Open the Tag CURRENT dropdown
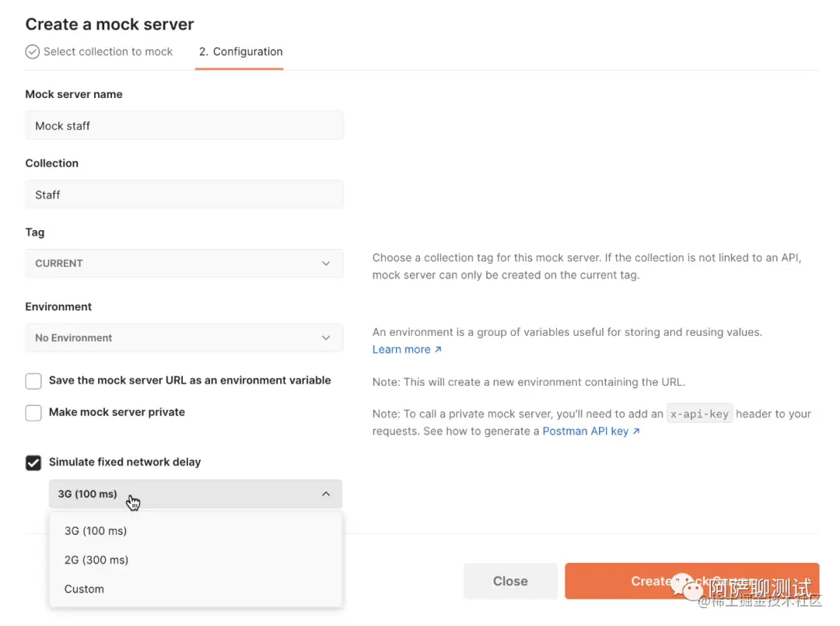Image resolution: width=840 pixels, height=626 pixels. [184, 264]
